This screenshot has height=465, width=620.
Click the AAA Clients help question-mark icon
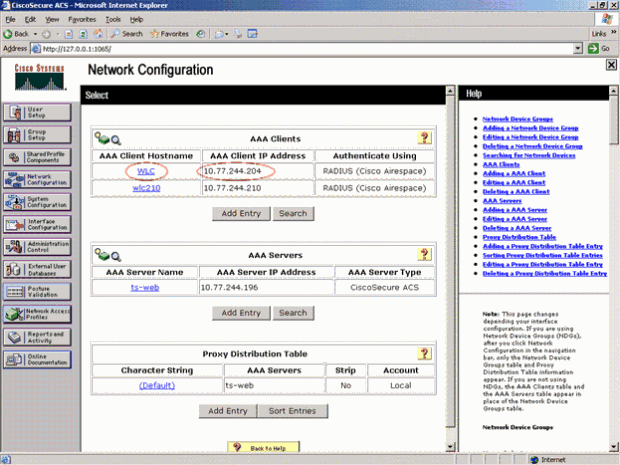424,138
